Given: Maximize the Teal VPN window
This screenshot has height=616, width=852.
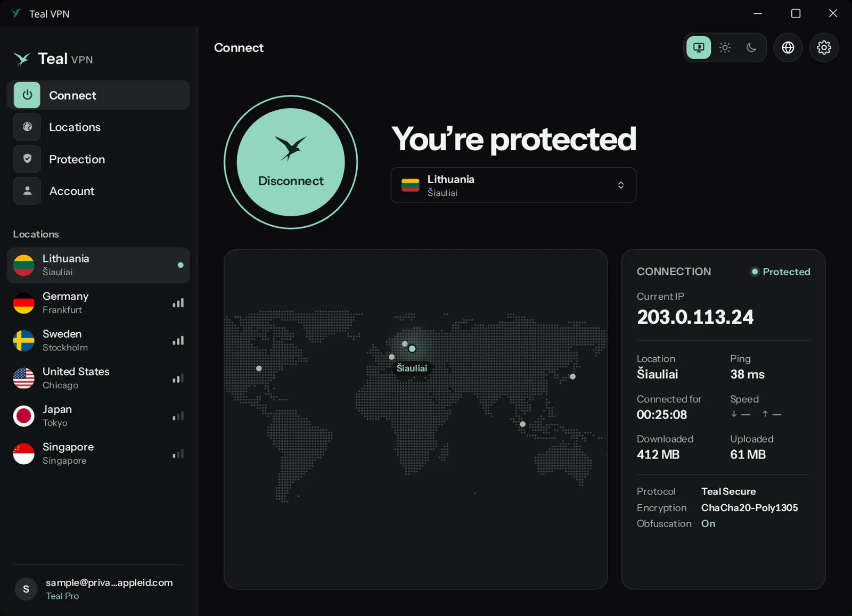Looking at the screenshot, I should (x=796, y=13).
